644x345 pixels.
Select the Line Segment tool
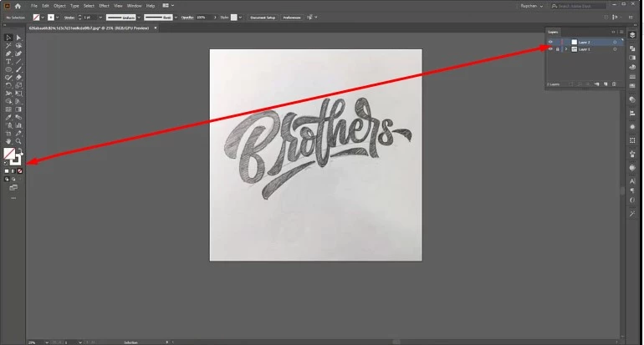point(18,62)
